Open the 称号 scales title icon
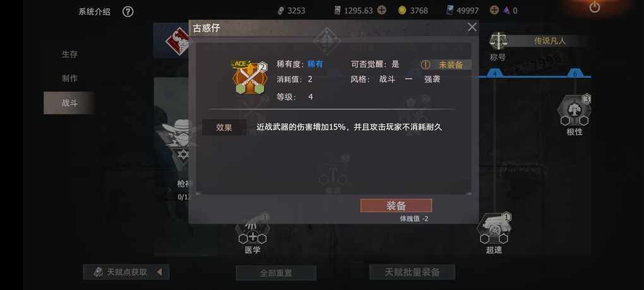Screen dimensions: 644x290 tap(498, 41)
